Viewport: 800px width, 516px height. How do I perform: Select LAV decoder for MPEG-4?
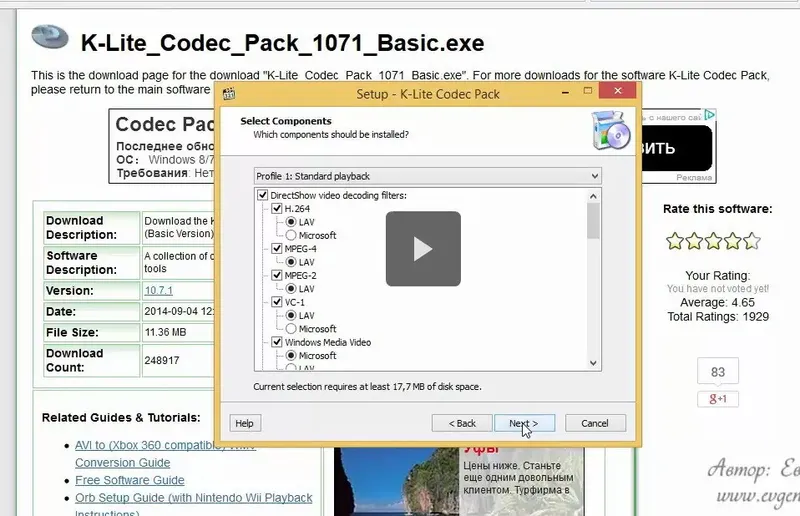point(291,262)
